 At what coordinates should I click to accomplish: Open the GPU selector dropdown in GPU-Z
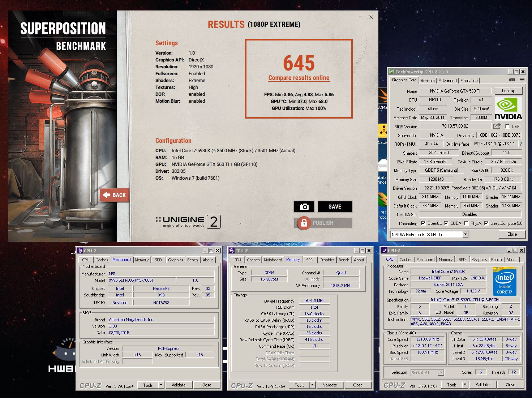[465, 234]
